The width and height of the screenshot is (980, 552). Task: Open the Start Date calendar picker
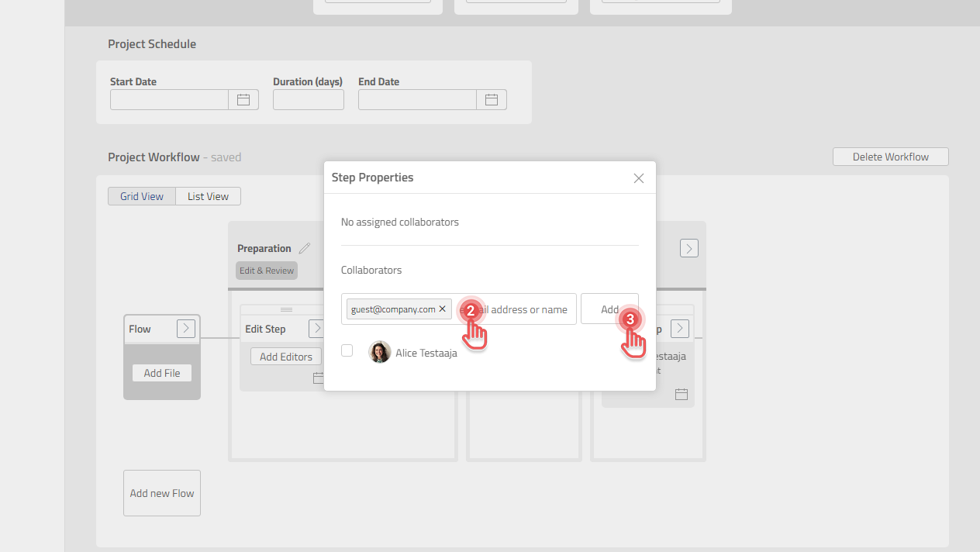pyautogui.click(x=243, y=99)
